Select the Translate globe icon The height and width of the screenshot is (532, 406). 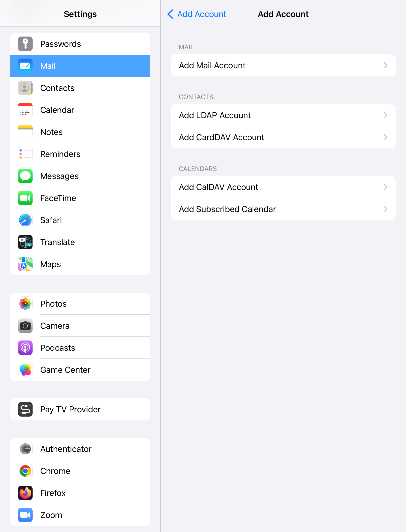(25, 242)
